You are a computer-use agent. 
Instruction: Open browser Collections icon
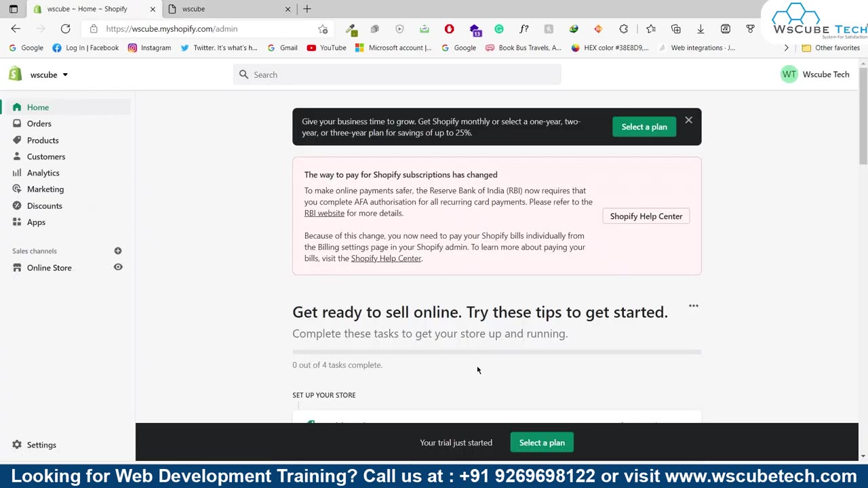click(x=676, y=29)
